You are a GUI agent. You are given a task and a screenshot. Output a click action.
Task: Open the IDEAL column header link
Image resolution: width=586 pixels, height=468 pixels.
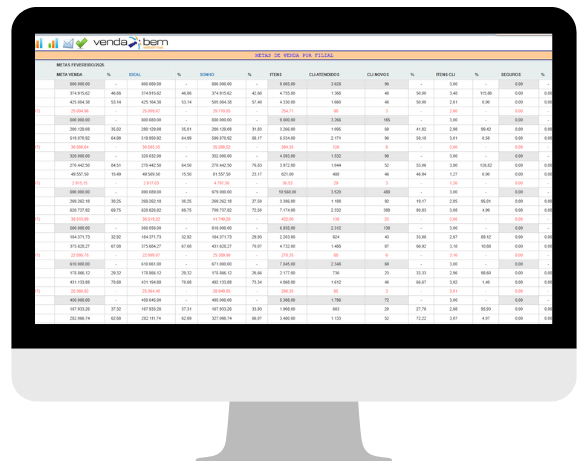click(x=135, y=74)
